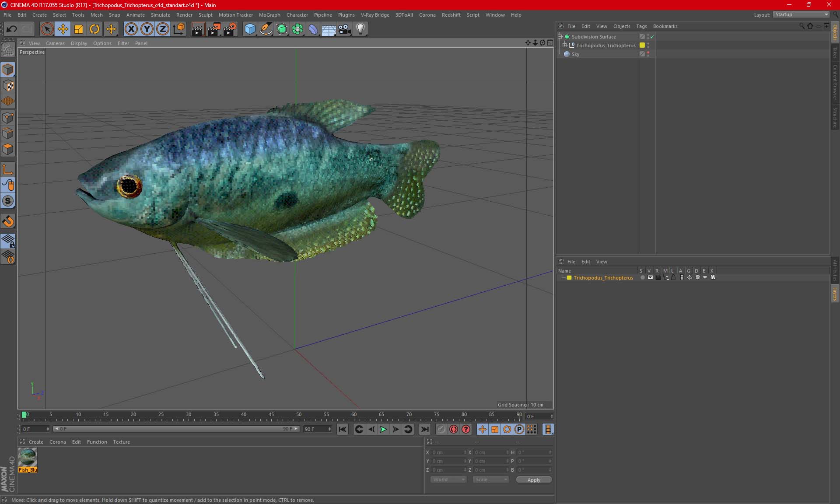Open the Character menu
Screen dimensions: 840x504
(x=297, y=15)
